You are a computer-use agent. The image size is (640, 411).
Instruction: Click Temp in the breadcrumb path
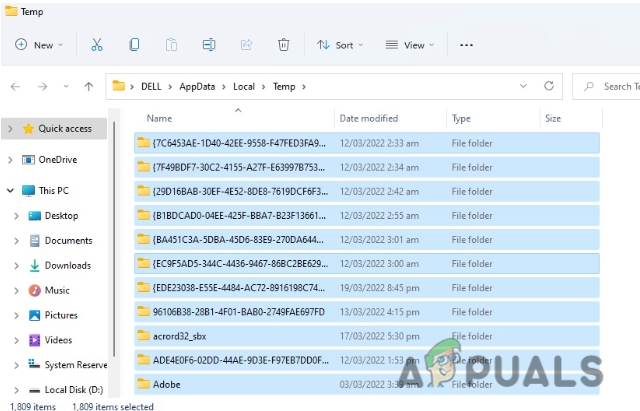pos(284,87)
